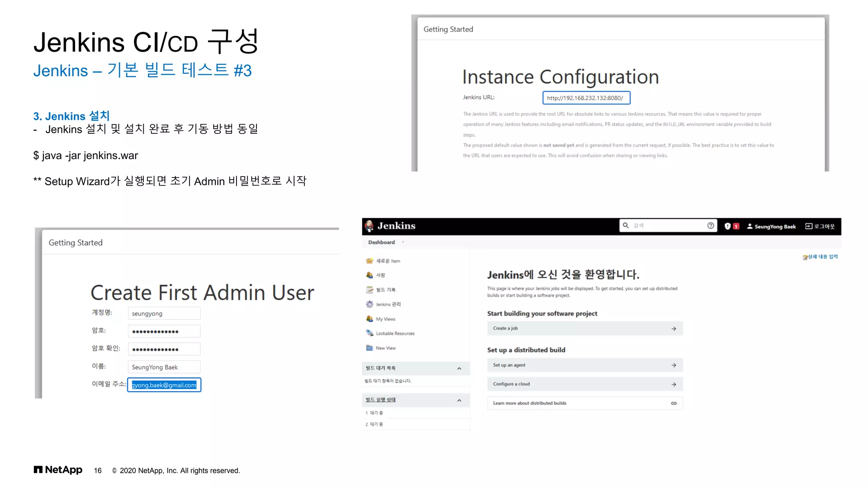
Task: Click the 사람 people sidebar icon
Action: point(370,275)
